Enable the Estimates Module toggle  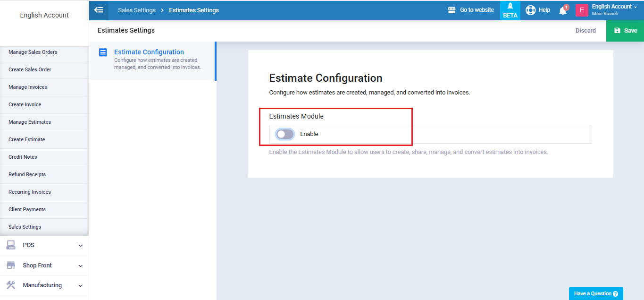pyautogui.click(x=285, y=134)
